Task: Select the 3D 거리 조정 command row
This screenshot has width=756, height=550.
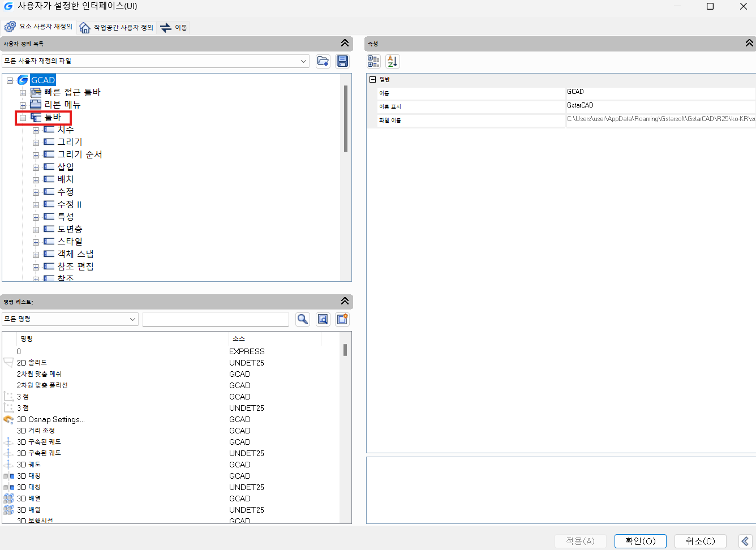Action: coord(171,431)
